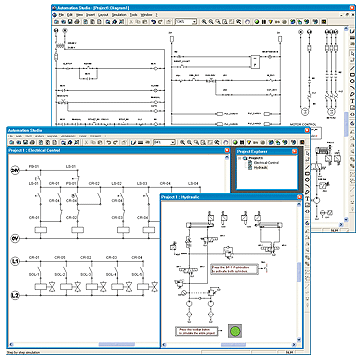Viewport: 362px width, 363px height.
Task: Open the View menu in back Diagram1 window
Action: (x=79, y=15)
